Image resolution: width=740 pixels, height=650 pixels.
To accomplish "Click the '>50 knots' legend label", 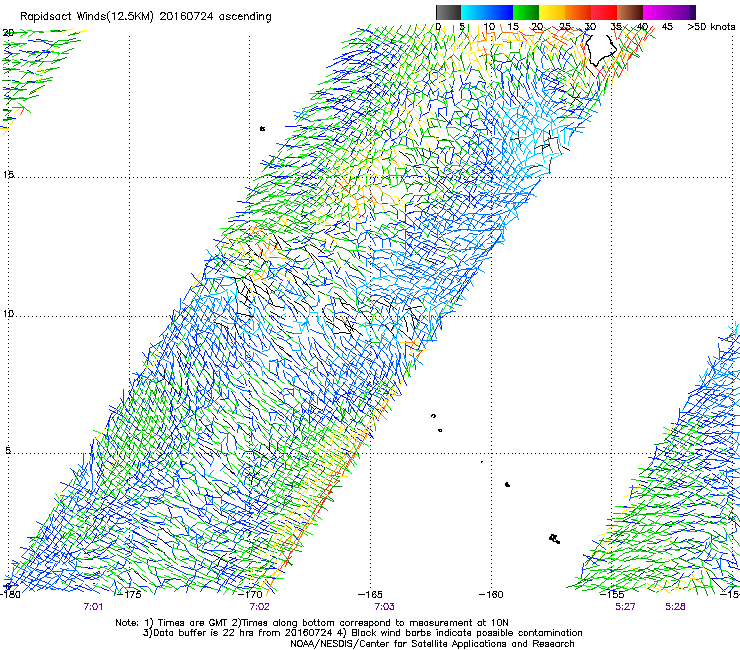I will 711,27.
